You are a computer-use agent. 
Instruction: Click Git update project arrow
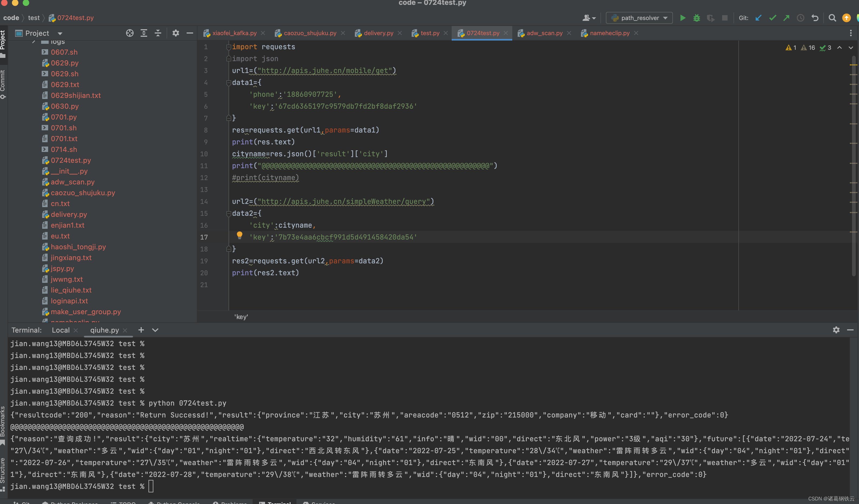pyautogui.click(x=758, y=18)
